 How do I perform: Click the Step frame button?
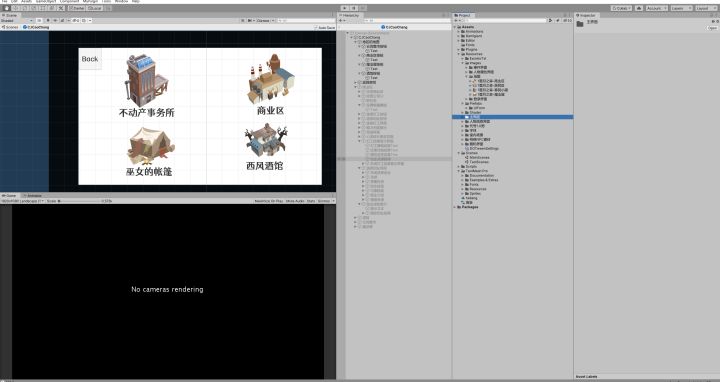[363, 8]
